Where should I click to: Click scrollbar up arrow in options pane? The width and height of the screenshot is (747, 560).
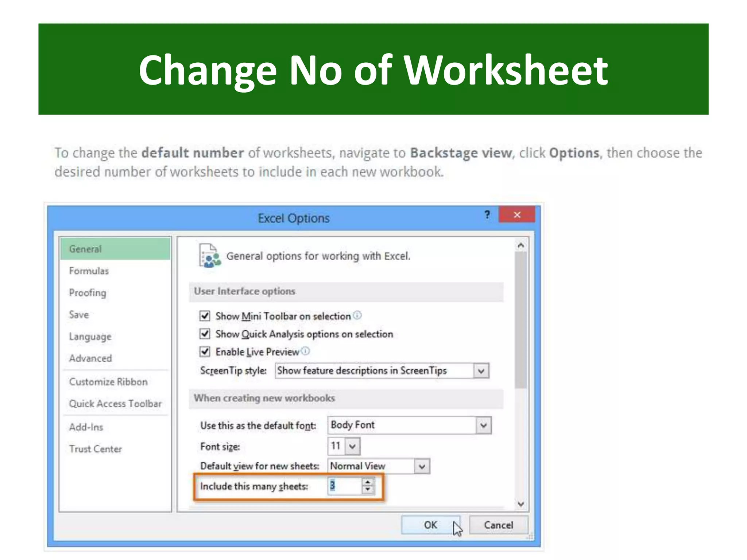coord(521,246)
